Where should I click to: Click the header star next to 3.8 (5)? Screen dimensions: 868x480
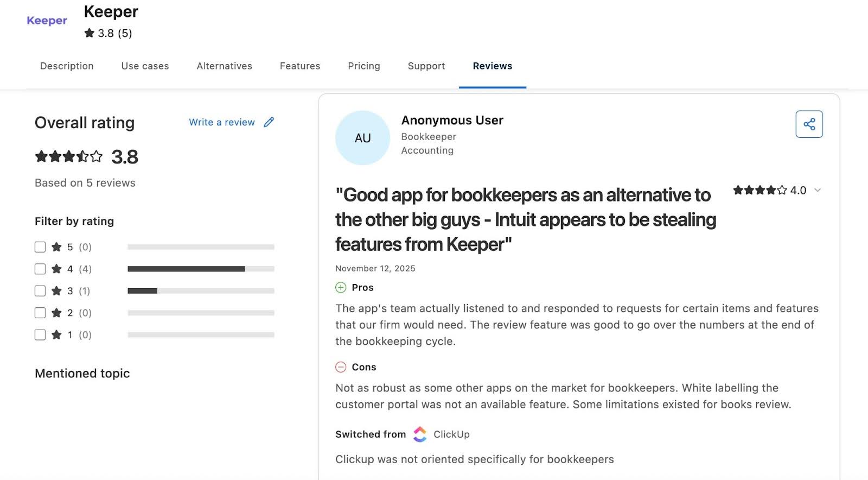[90, 33]
